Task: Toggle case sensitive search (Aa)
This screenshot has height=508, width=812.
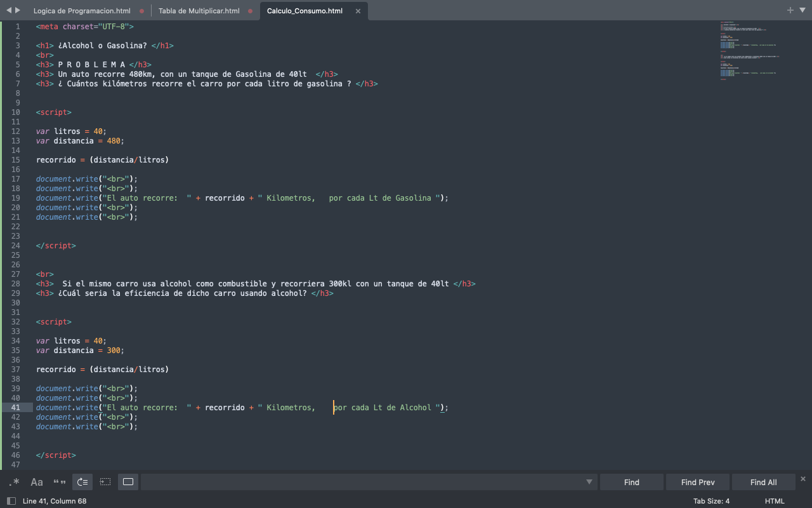Action: click(37, 482)
